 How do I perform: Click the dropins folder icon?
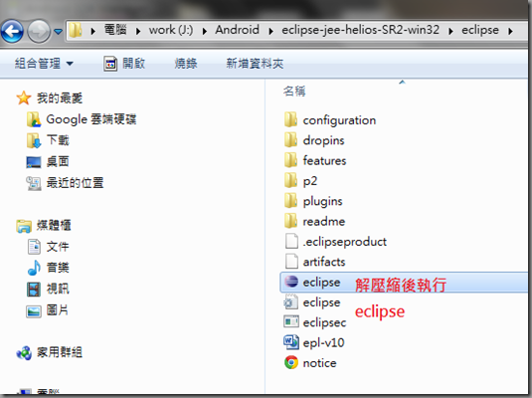click(290, 140)
